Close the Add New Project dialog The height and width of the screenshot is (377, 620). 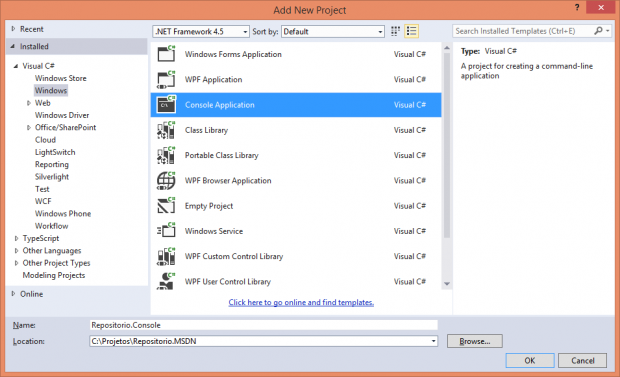pos(601,8)
